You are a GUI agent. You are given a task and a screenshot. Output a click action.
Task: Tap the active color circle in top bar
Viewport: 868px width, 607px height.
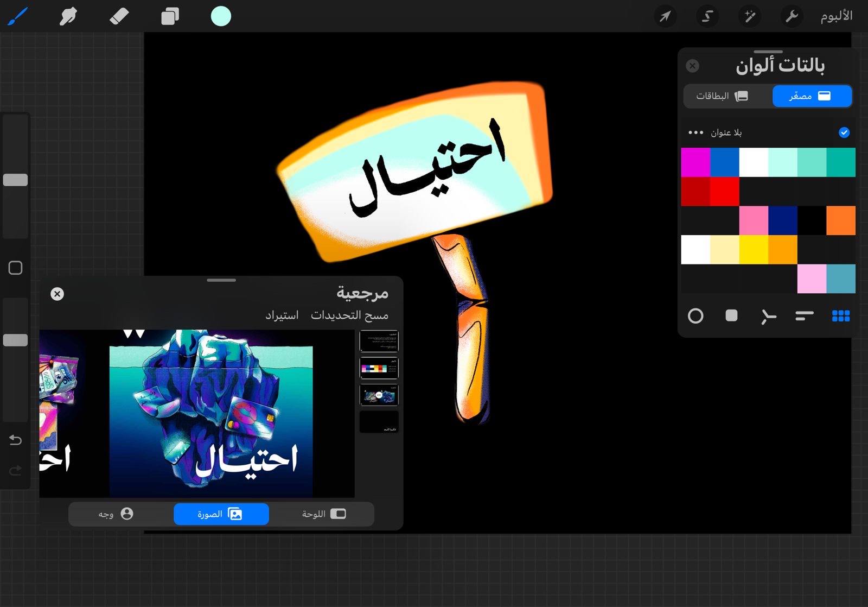pos(221,16)
